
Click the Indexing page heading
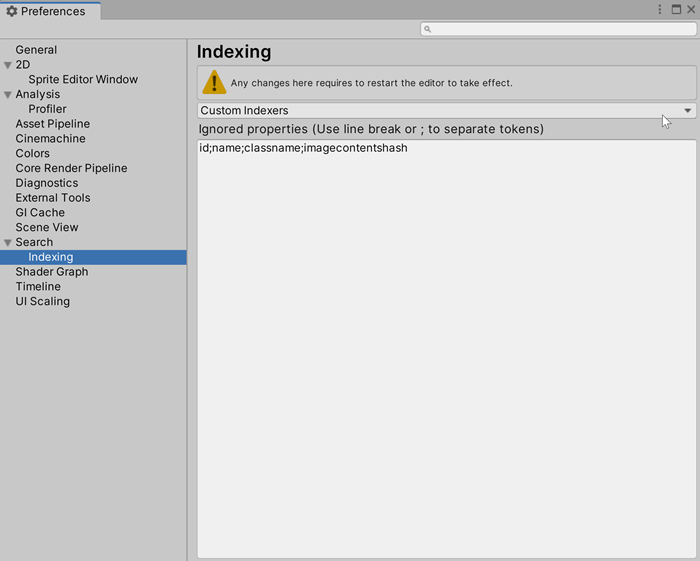pos(234,52)
